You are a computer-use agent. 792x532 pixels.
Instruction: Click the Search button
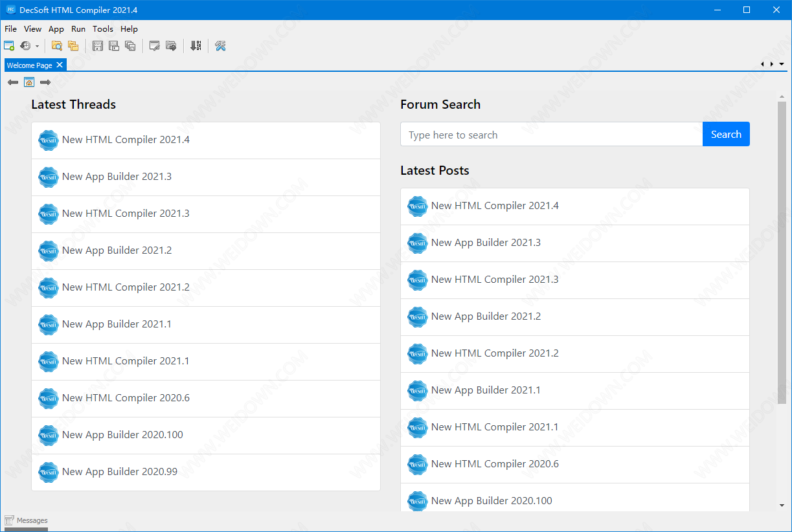click(x=726, y=134)
